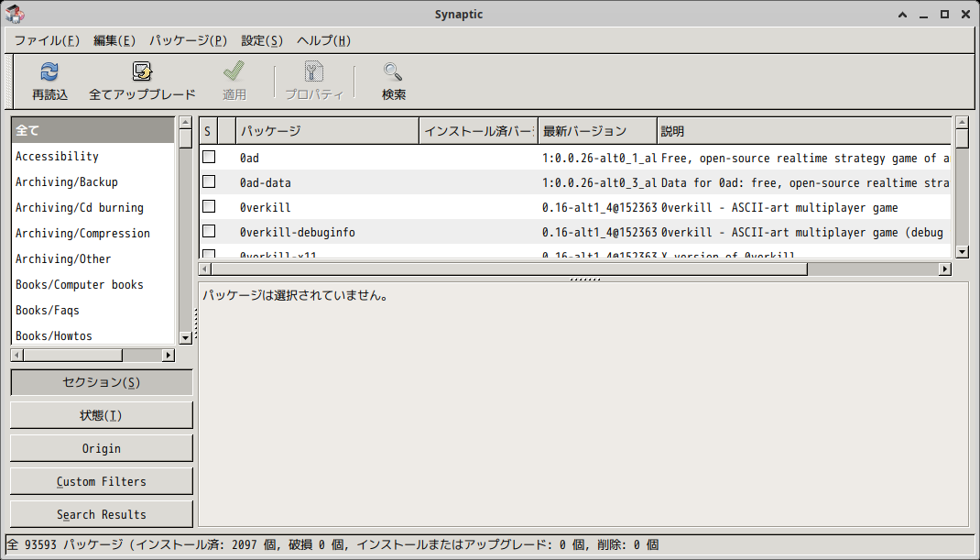The image size is (980, 560).
Task: Select the 0ad-data package name
Action: point(266,182)
